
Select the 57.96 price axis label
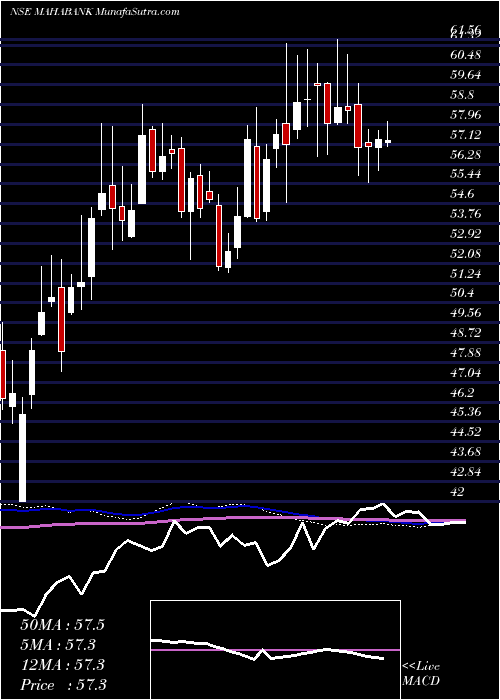(x=466, y=114)
